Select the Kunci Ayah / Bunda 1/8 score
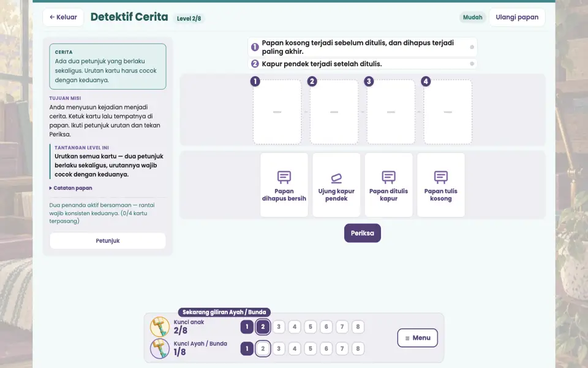 coord(179,352)
